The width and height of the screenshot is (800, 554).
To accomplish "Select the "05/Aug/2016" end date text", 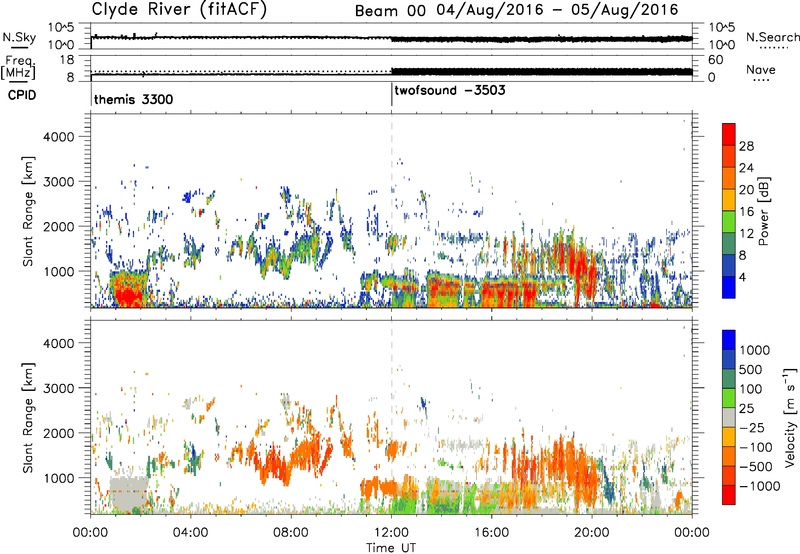I will (624, 10).
